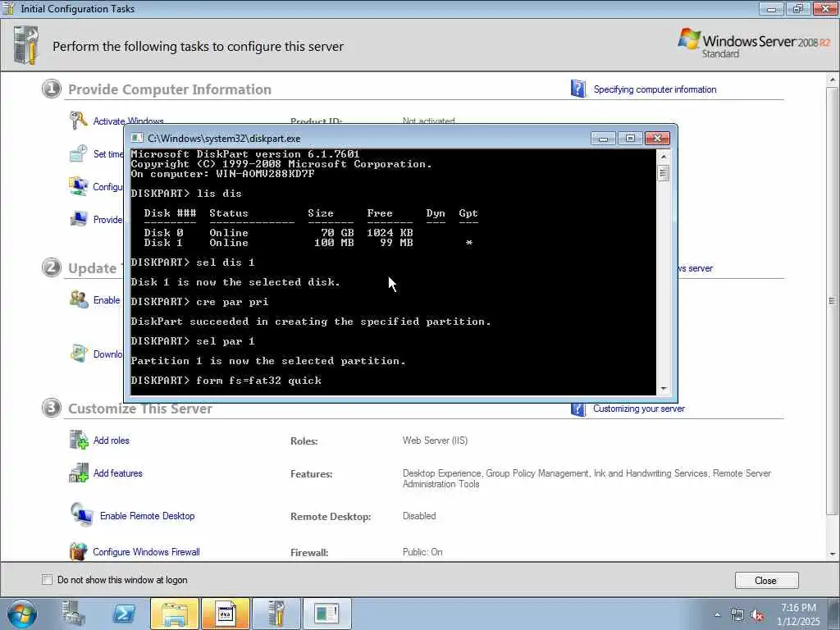Image resolution: width=840 pixels, height=630 pixels.
Task: Open Enable Remote Desktop link
Action: click(147, 516)
